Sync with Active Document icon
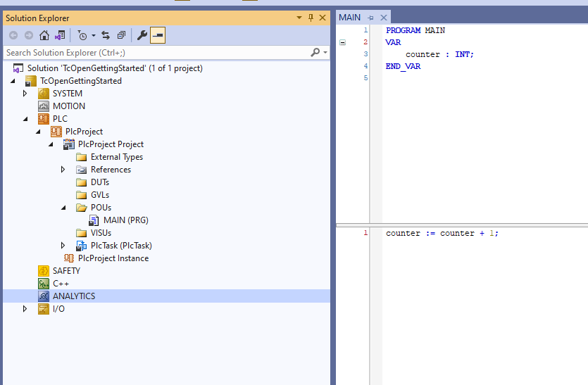 click(x=106, y=35)
